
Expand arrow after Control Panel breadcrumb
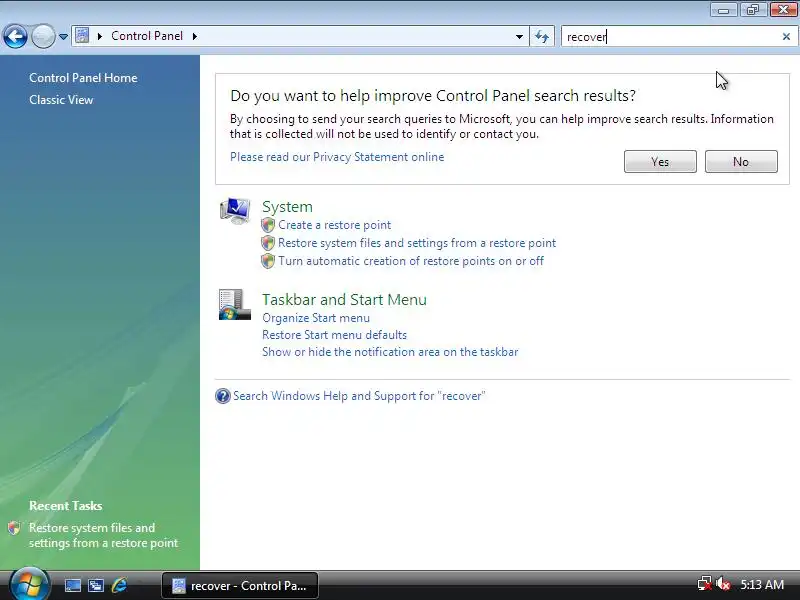pos(194,36)
